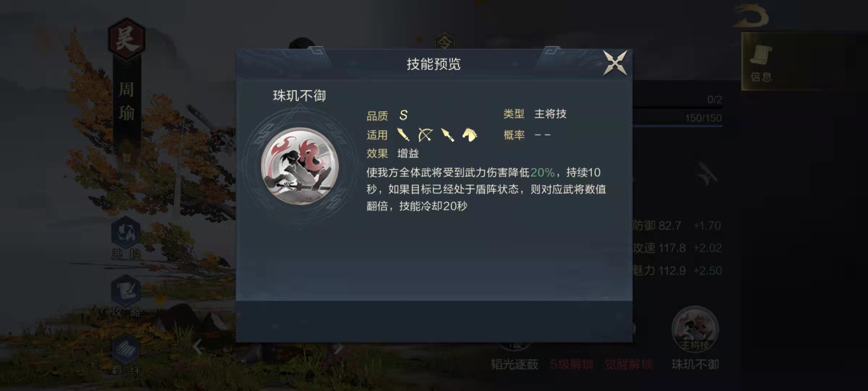Image resolution: width=868 pixels, height=391 pixels.
Task: Select the sword troop type icon
Action: (403, 135)
